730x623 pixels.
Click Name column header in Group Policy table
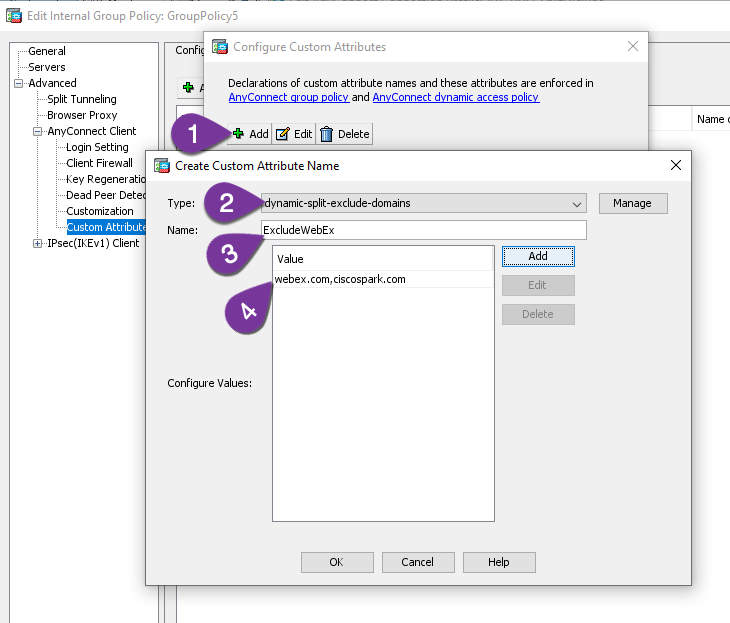[x=710, y=120]
